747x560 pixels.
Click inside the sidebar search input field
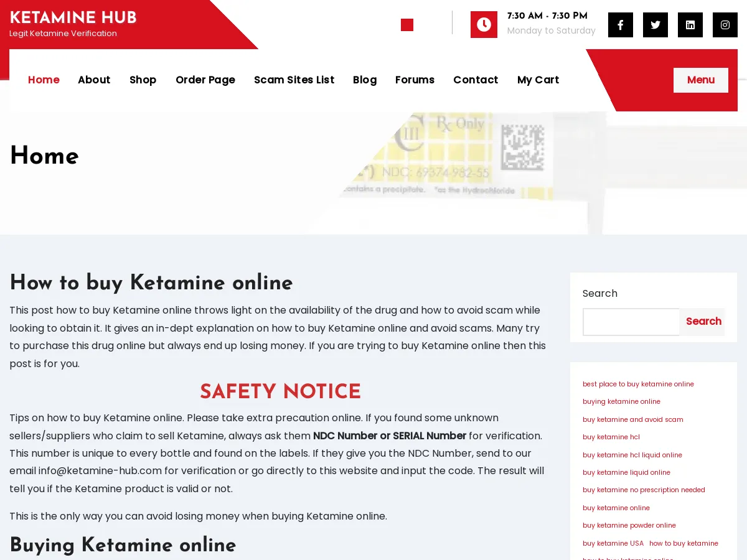pos(631,322)
